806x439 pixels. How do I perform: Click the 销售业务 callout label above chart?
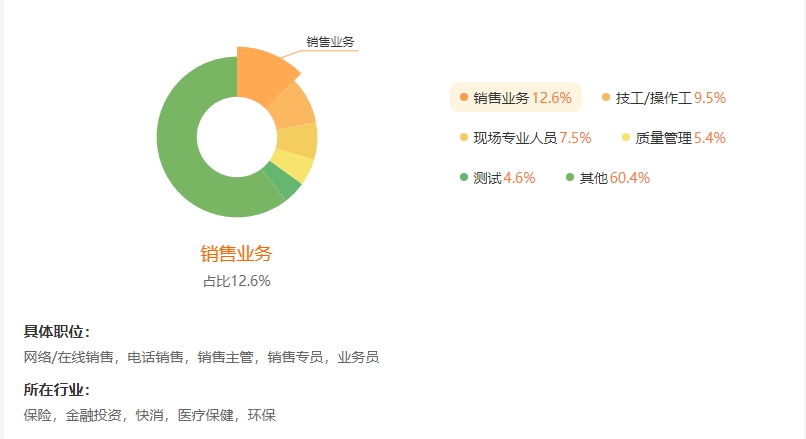(x=330, y=42)
